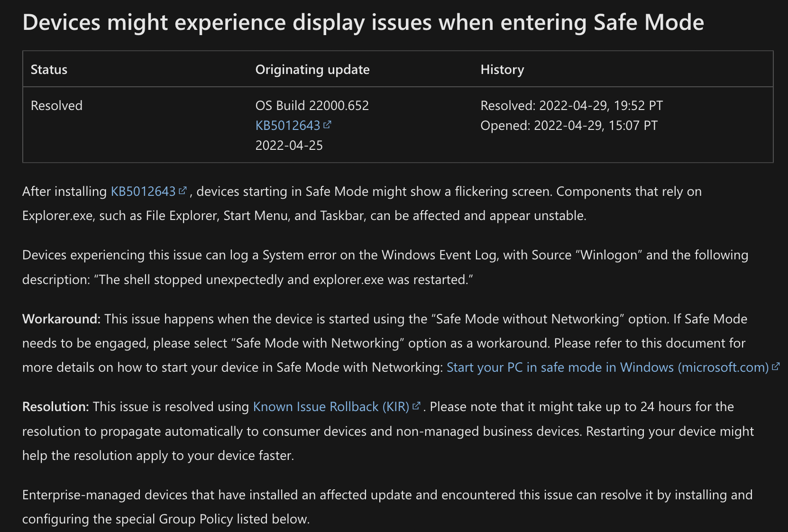This screenshot has height=532, width=788.
Task: Open the KB5012643 link after "After installing"
Action: 143,191
